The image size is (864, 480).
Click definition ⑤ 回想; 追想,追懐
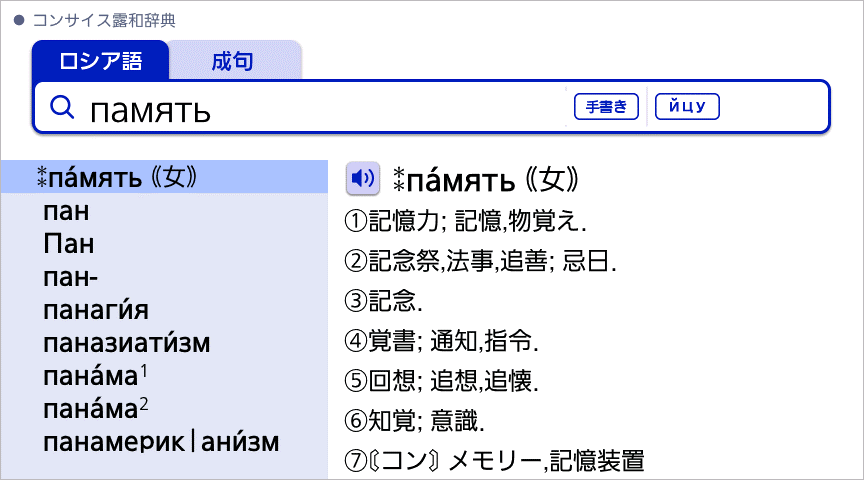coord(441,381)
